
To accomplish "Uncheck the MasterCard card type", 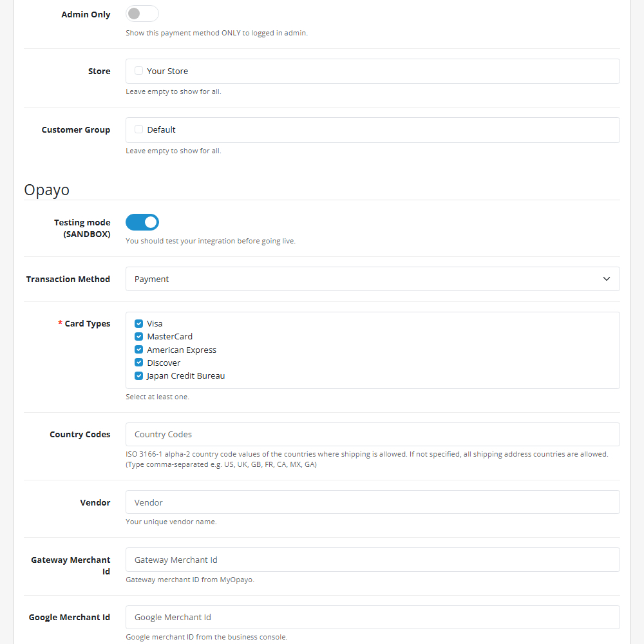I will pyautogui.click(x=138, y=336).
